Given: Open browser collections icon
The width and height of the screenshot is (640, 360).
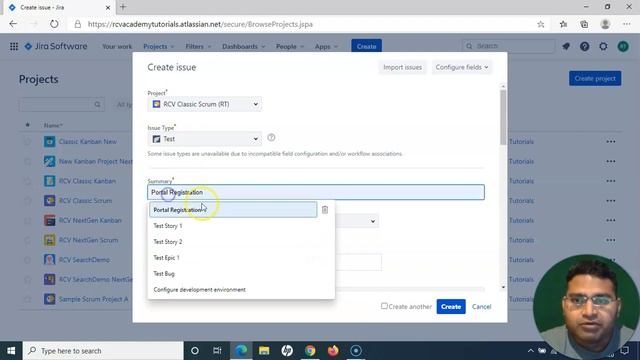Looking at the screenshot, I should tap(584, 24).
